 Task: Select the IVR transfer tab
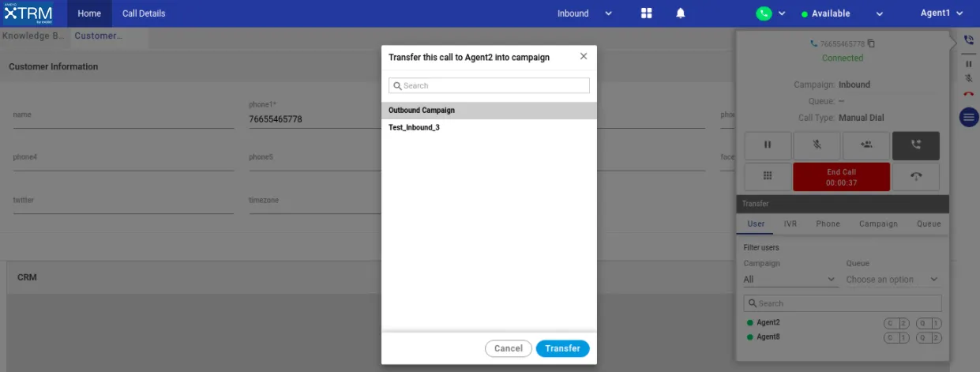tap(790, 224)
